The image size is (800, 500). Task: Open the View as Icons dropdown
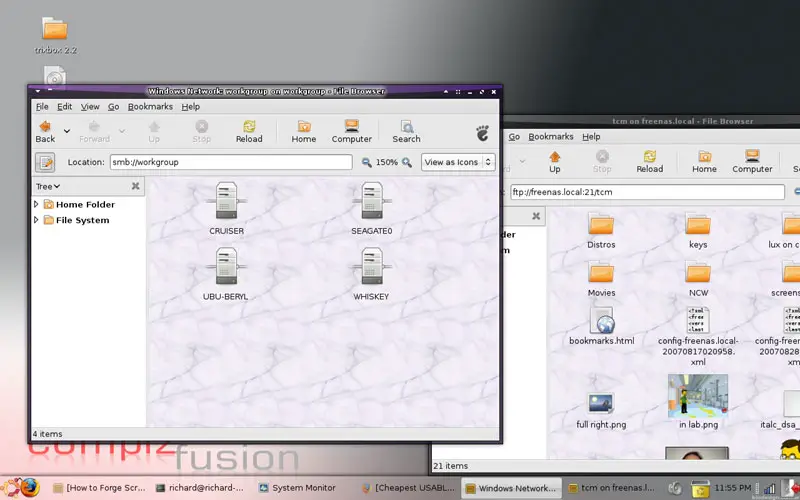click(458, 162)
